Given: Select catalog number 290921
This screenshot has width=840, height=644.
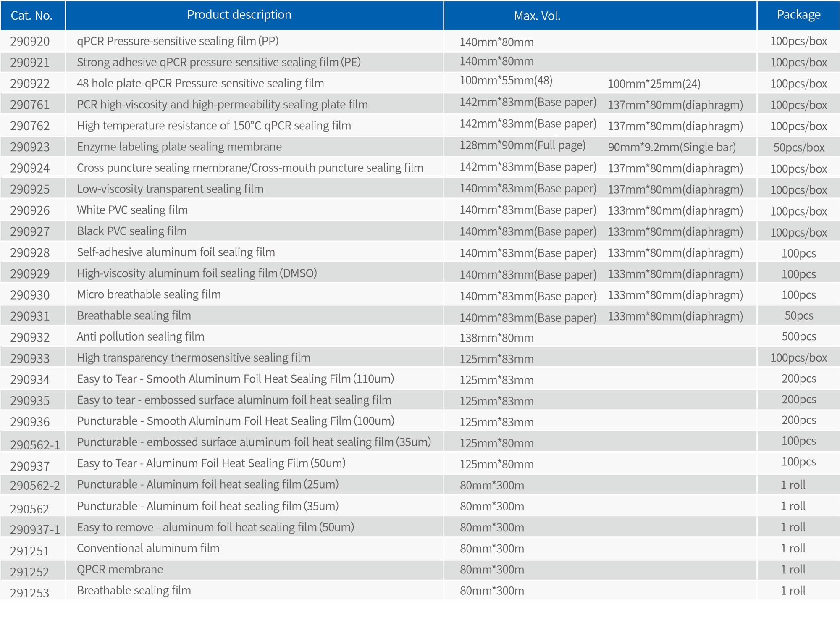Looking at the screenshot, I should tap(30, 63).
